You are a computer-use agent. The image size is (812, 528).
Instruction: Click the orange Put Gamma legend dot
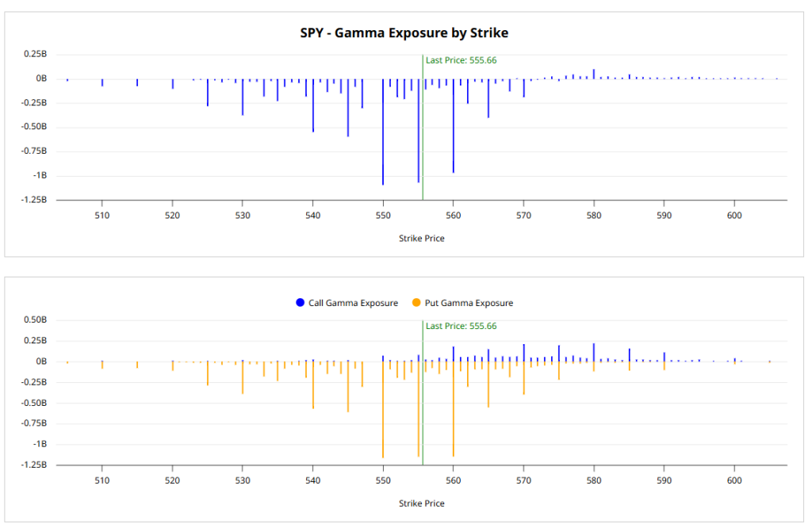point(416,303)
